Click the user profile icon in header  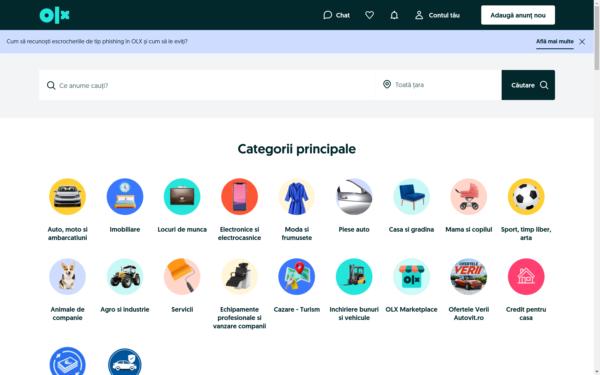coord(419,15)
